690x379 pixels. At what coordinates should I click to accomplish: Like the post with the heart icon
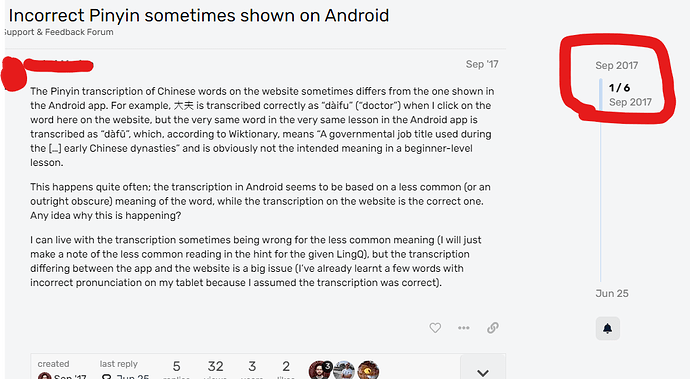pyautogui.click(x=435, y=328)
